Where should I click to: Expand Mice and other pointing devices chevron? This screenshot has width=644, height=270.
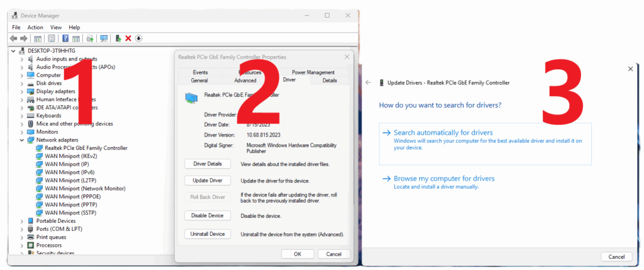[22, 124]
